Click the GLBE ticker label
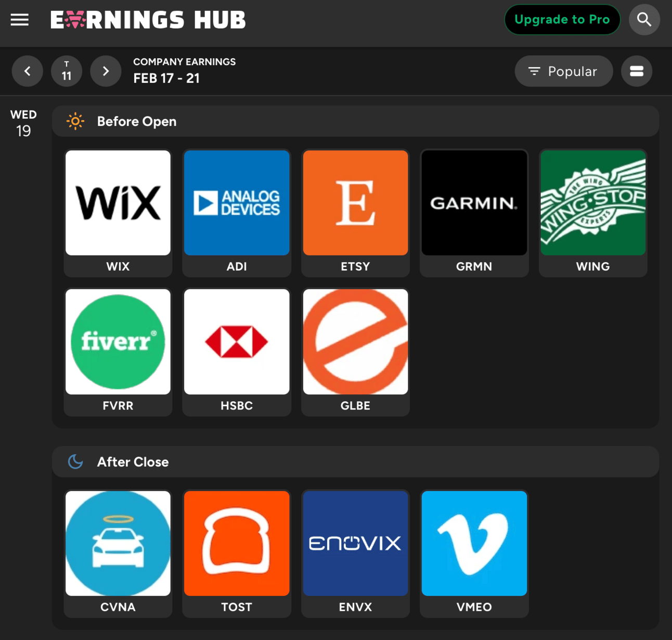 pyautogui.click(x=355, y=405)
